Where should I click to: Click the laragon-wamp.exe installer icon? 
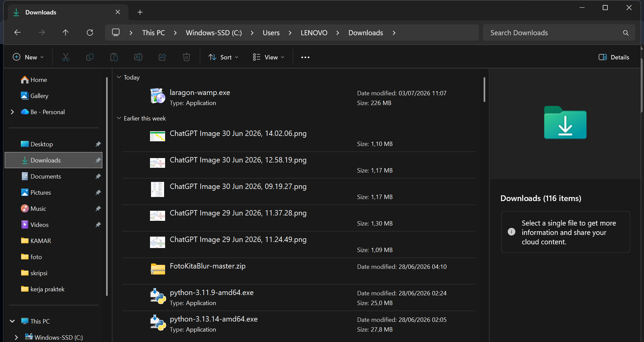[x=157, y=96]
